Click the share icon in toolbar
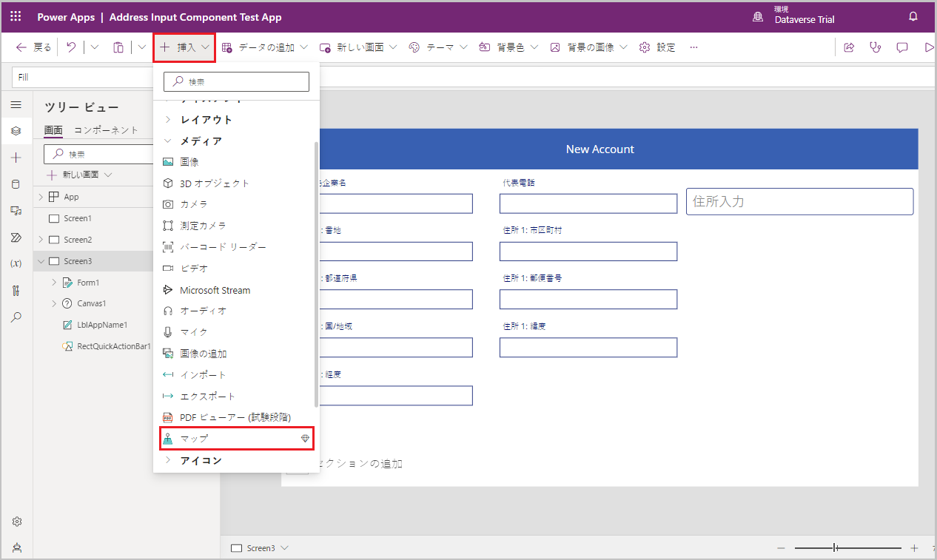Image resolution: width=937 pixels, height=560 pixels. pyautogui.click(x=849, y=47)
